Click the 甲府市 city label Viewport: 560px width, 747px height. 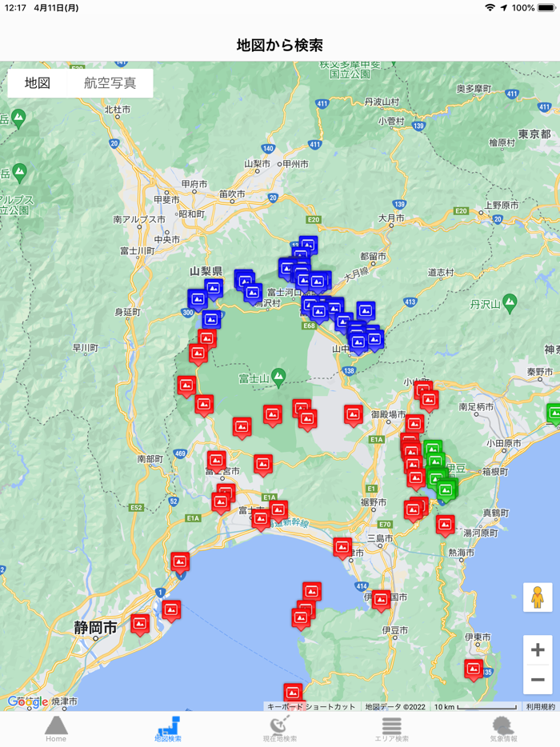click(x=194, y=184)
